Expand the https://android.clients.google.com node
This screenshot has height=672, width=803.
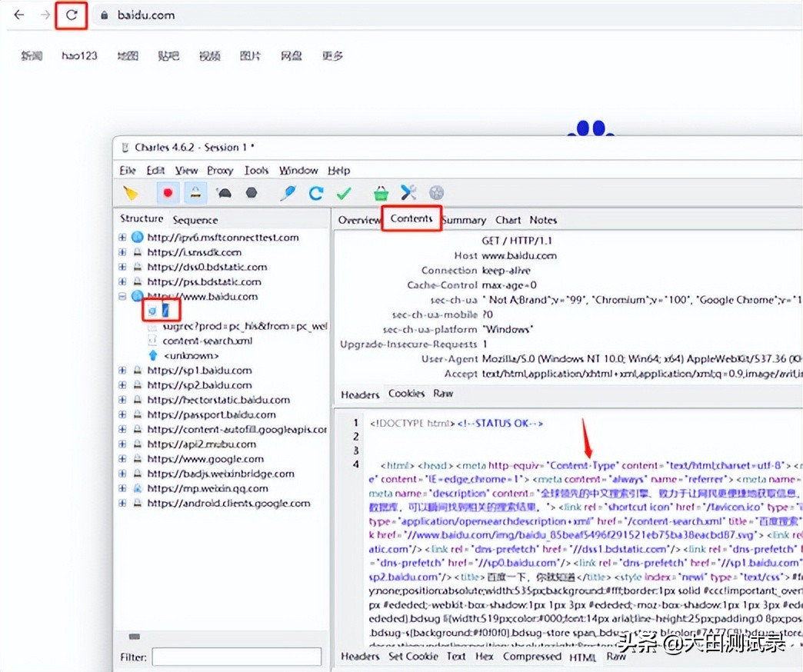click(122, 503)
